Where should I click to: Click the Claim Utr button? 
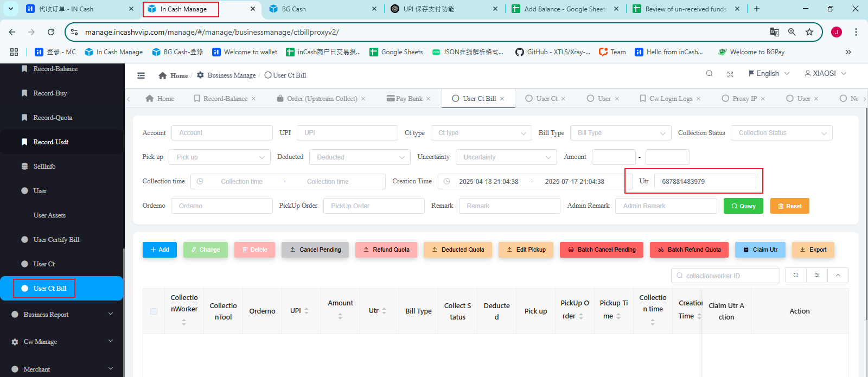pyautogui.click(x=759, y=250)
